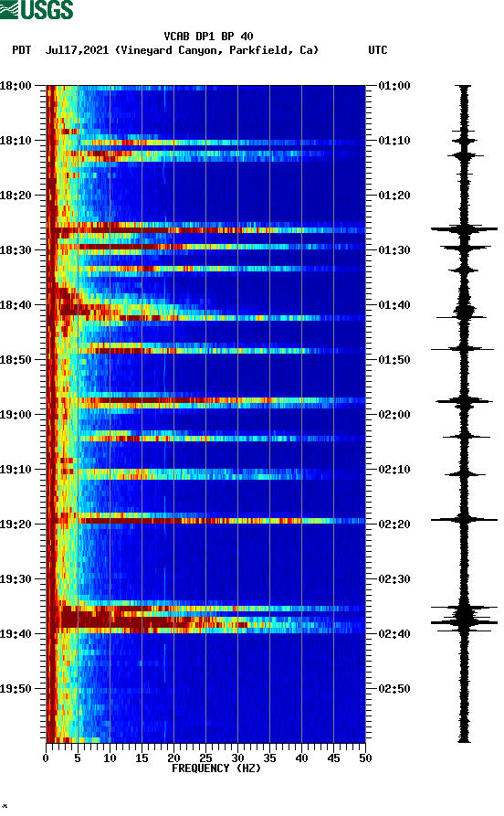
Task: Click the 0 Hz frequency axis label
Action: pyautogui.click(x=46, y=758)
